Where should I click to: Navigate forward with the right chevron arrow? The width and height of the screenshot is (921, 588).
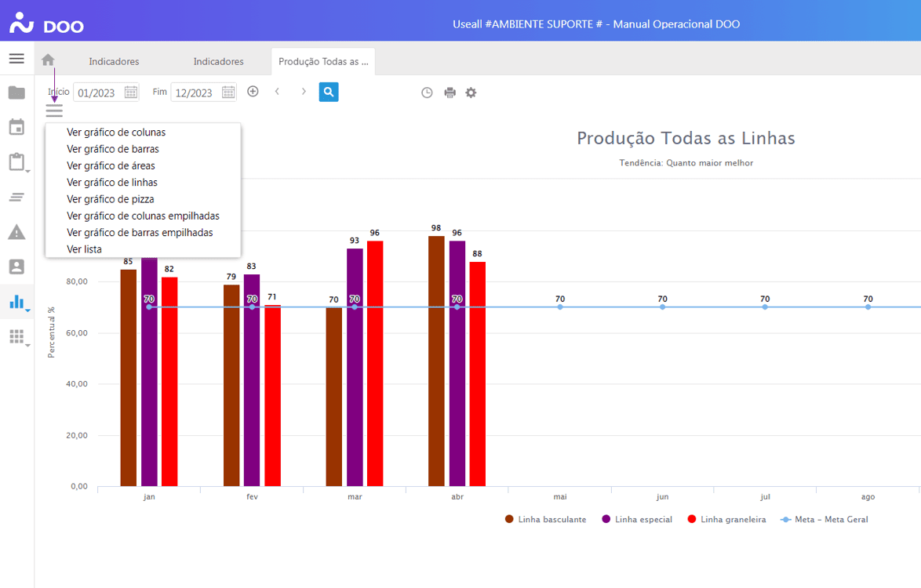(304, 91)
